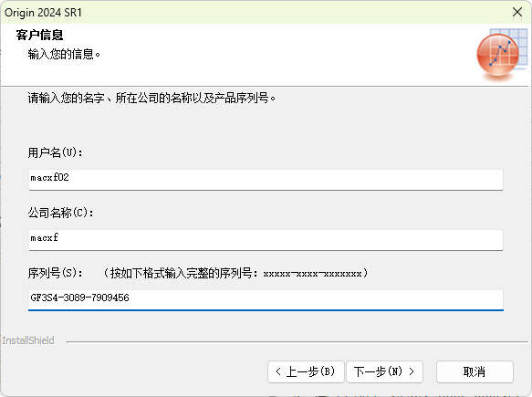Click the InstallShield label text
532x397 pixels.
point(28,340)
